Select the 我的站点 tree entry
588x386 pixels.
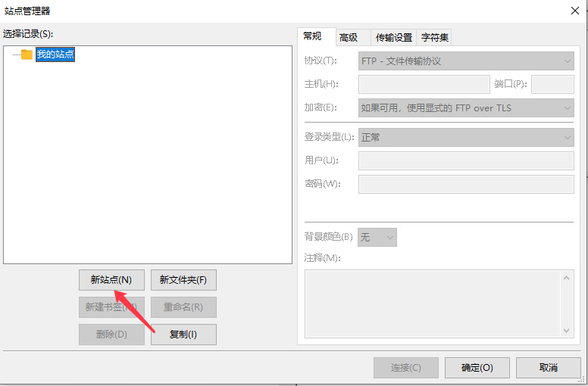(x=55, y=54)
